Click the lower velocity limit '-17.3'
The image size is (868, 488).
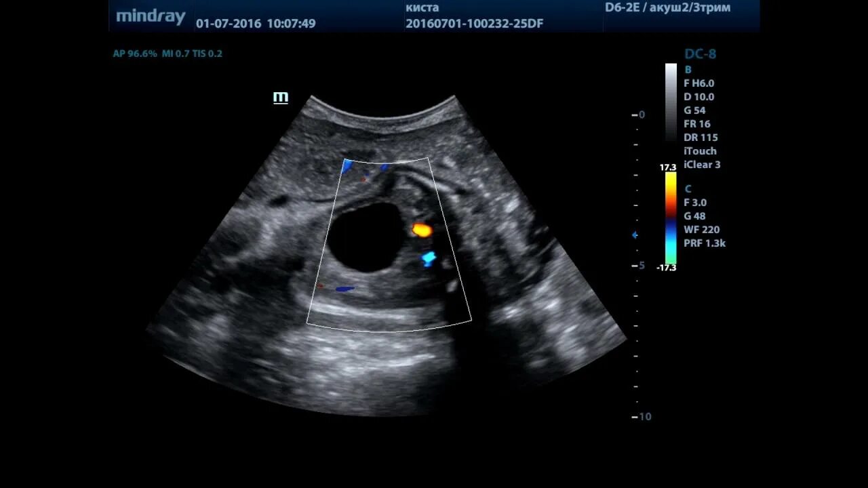667,268
